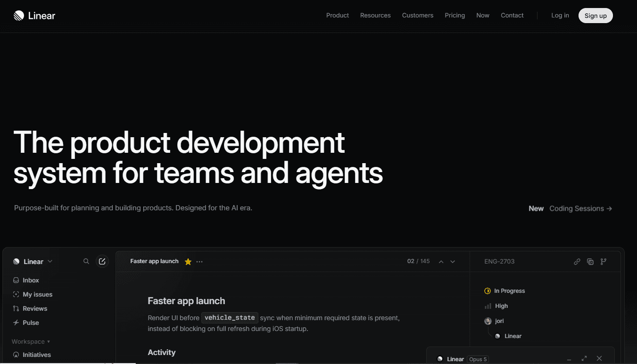Image resolution: width=637 pixels, height=364 pixels.
Task: Open Inbox in the app sidebar
Action: (31, 280)
